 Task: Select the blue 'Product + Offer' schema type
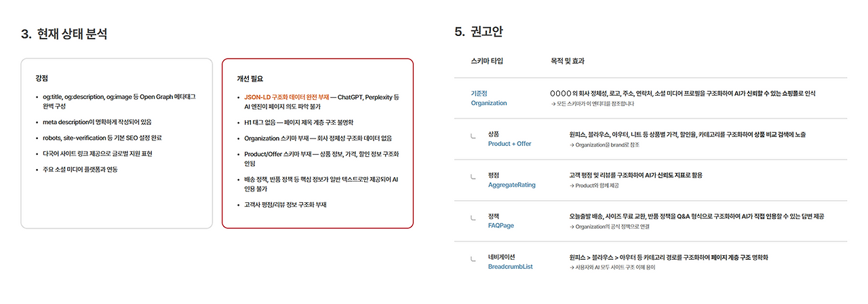pos(509,145)
